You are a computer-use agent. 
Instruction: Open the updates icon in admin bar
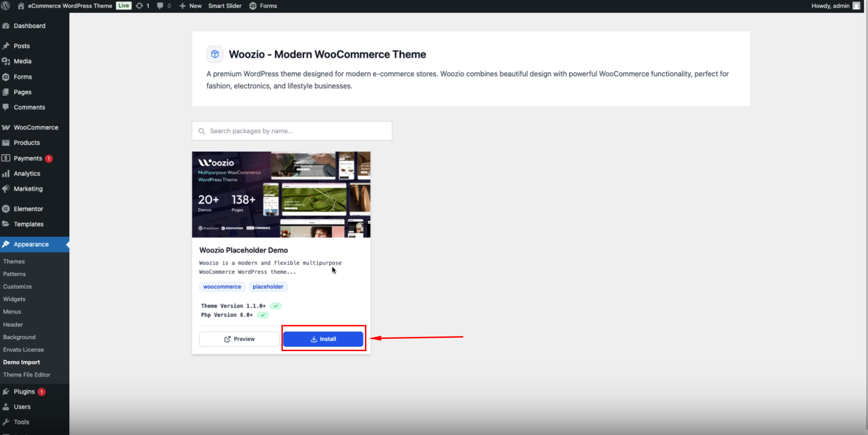(x=140, y=6)
